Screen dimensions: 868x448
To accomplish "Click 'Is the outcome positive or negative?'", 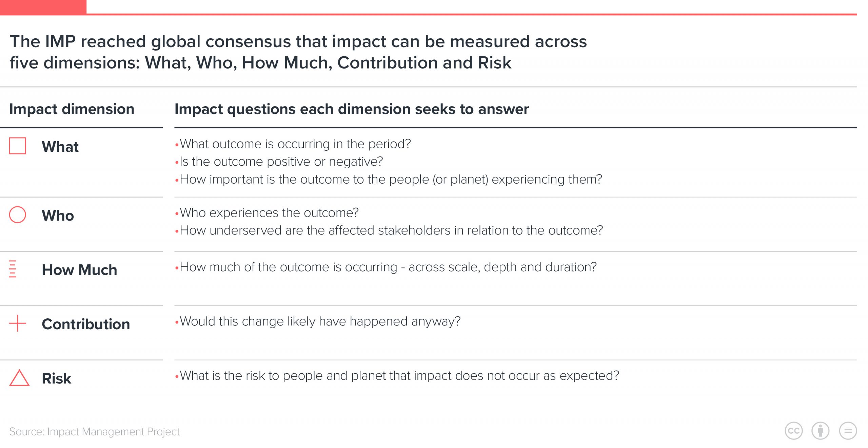I will tap(279, 162).
